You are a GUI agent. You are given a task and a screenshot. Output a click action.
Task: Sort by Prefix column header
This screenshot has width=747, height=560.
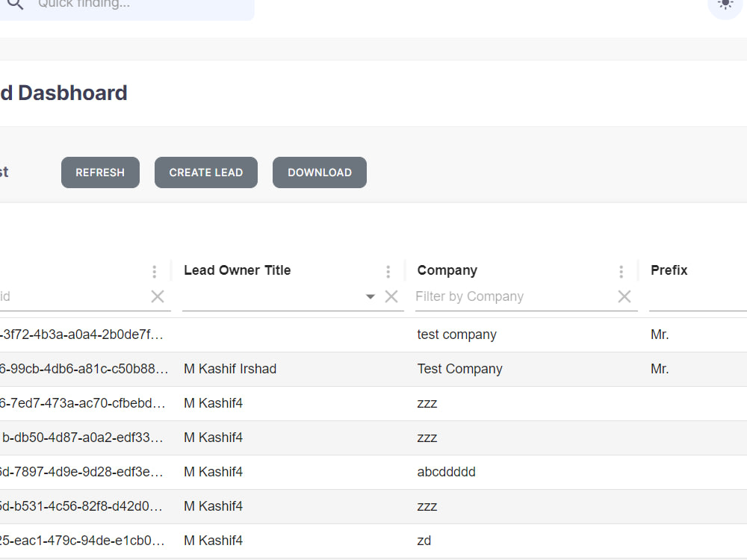coord(669,270)
